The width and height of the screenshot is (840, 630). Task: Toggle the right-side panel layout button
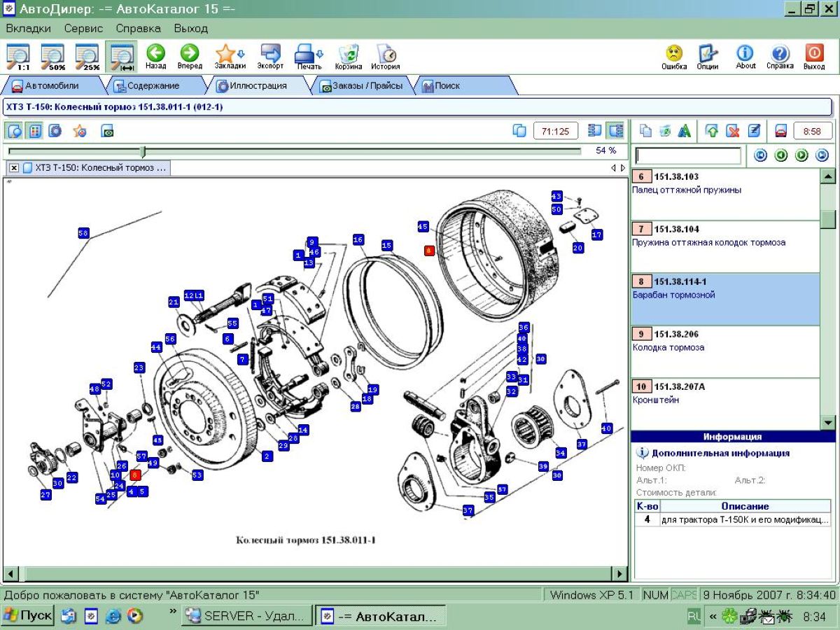615,131
